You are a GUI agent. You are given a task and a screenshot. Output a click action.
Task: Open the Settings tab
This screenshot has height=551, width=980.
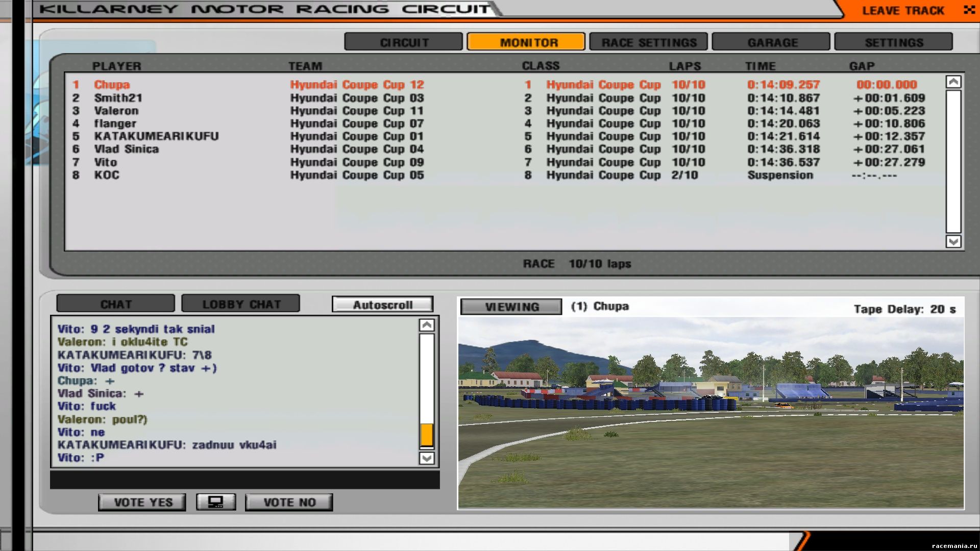coord(894,42)
